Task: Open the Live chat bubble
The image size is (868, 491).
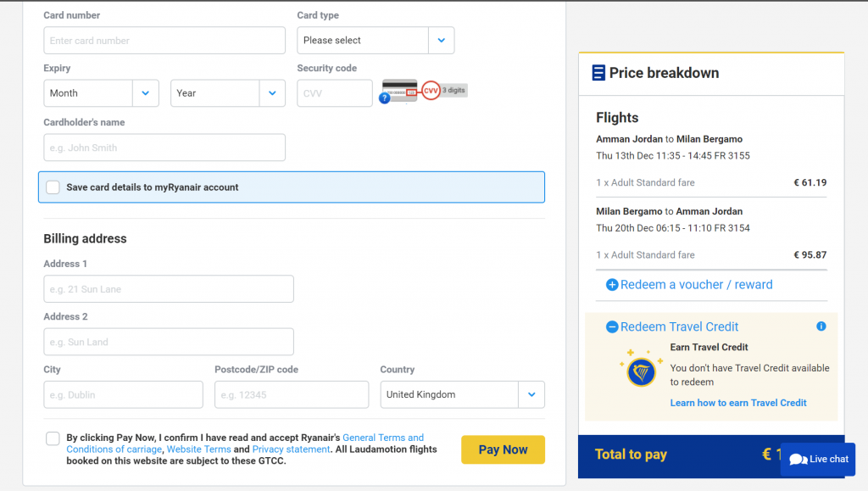Action: pos(818,459)
